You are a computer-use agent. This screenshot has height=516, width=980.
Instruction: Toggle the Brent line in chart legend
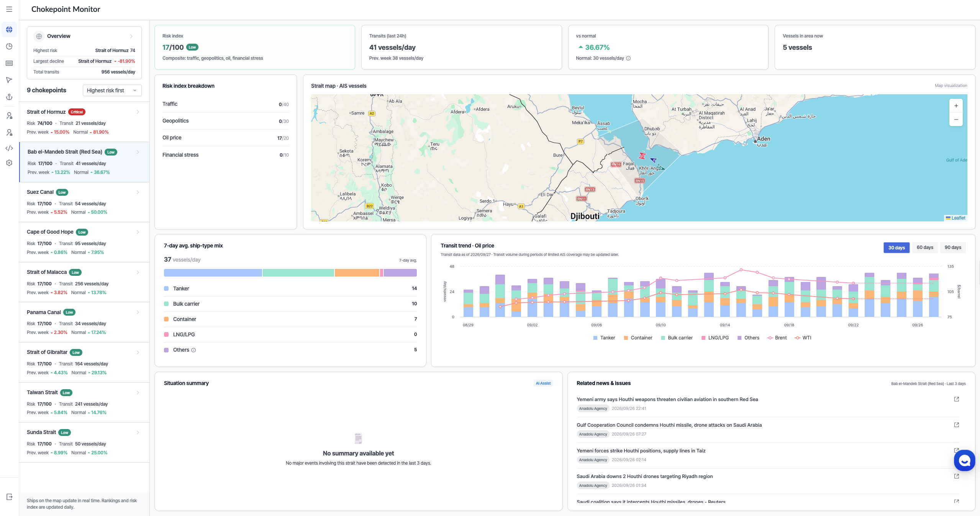click(777, 338)
